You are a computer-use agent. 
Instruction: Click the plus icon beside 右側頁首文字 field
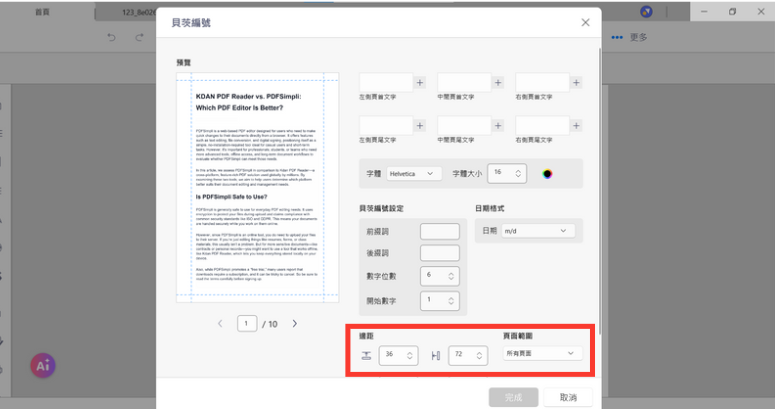click(x=577, y=83)
